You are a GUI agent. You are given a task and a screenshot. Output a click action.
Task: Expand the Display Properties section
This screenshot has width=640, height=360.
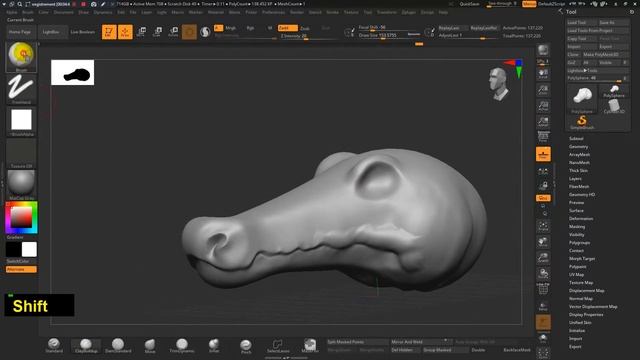coord(586,314)
